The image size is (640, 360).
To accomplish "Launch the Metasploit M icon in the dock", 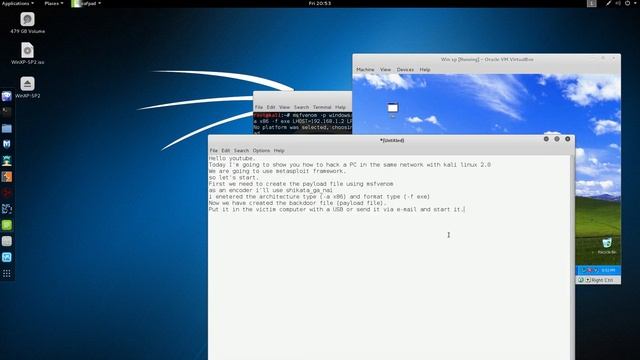I will click(x=7, y=144).
